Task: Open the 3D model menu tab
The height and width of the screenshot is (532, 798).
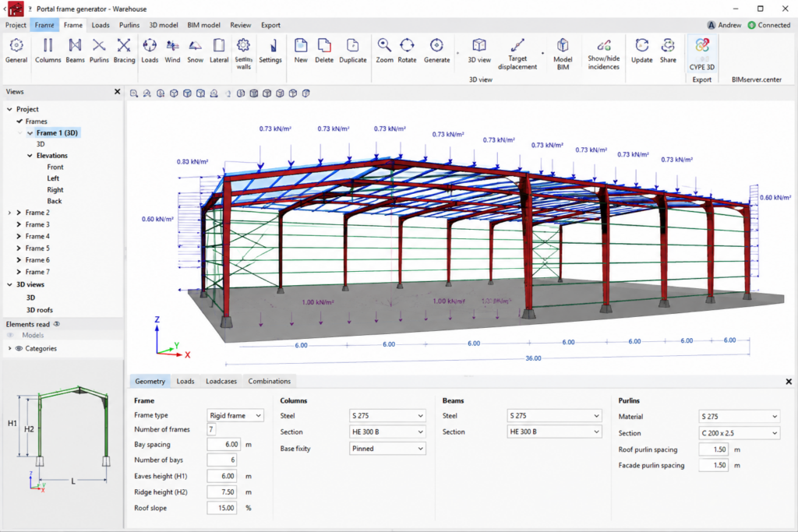Action: 164,25
